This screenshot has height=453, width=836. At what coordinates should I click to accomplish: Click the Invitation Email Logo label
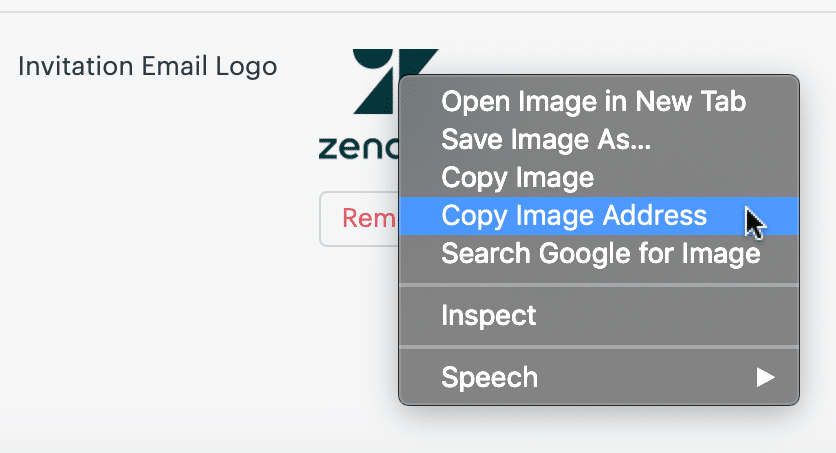pos(148,67)
